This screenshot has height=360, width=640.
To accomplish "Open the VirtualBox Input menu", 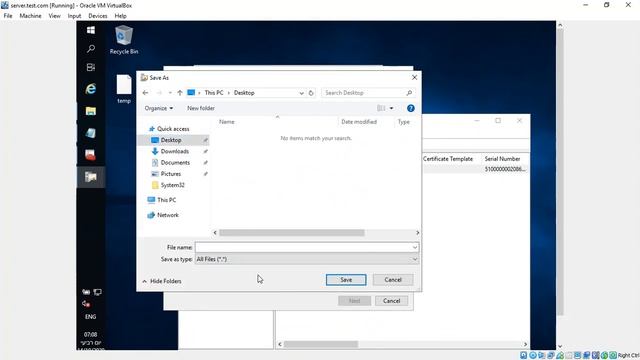I will click(x=74, y=16).
